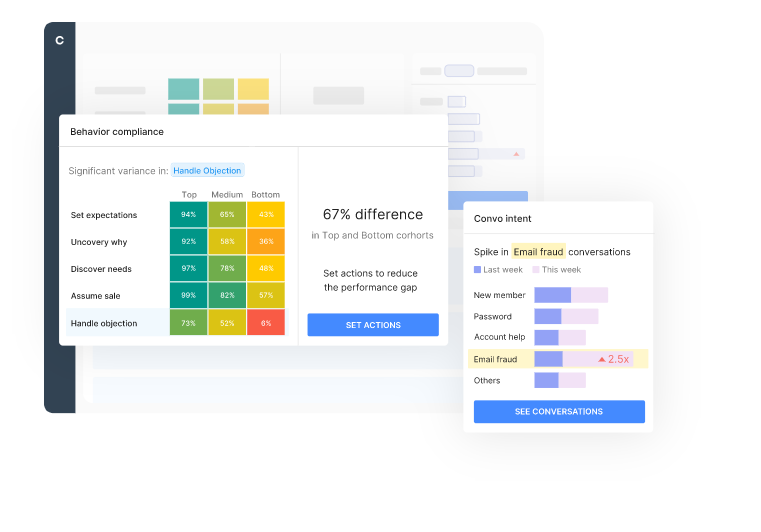Image resolution: width=761 pixels, height=532 pixels.
Task: Click the Handle objection Medium 52% cell
Action: [227, 323]
